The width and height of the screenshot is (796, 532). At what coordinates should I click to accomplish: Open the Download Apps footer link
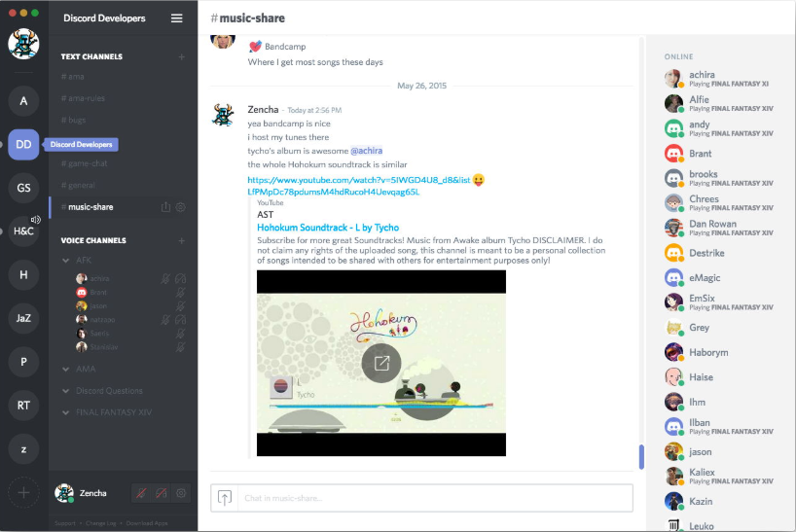point(147,523)
